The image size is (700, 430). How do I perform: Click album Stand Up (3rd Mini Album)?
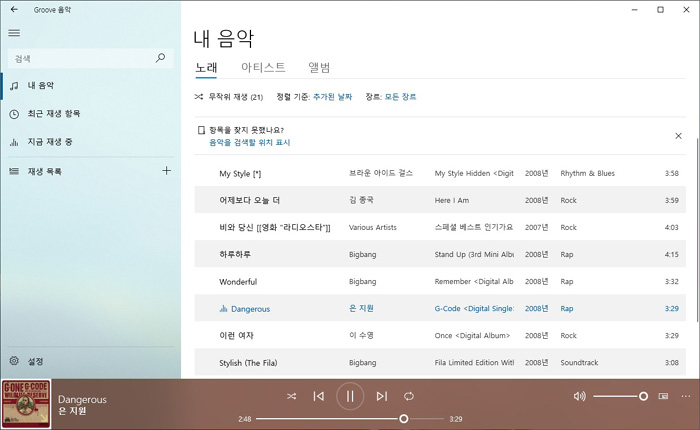point(474,255)
